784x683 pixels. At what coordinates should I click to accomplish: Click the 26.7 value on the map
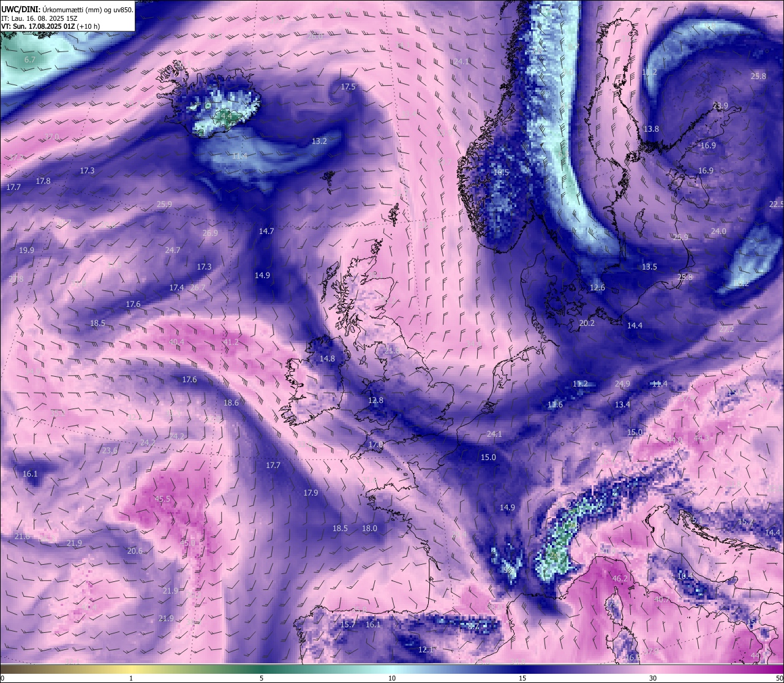[x=198, y=287]
